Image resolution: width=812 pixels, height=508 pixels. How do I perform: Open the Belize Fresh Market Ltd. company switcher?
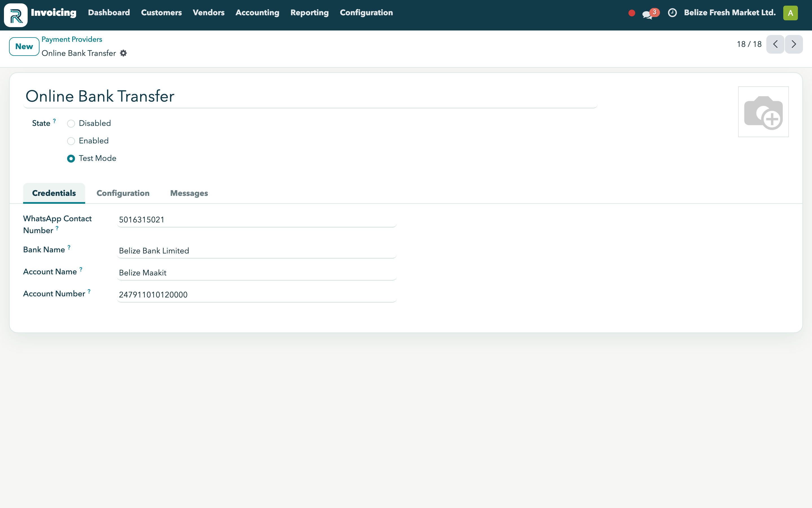point(730,13)
